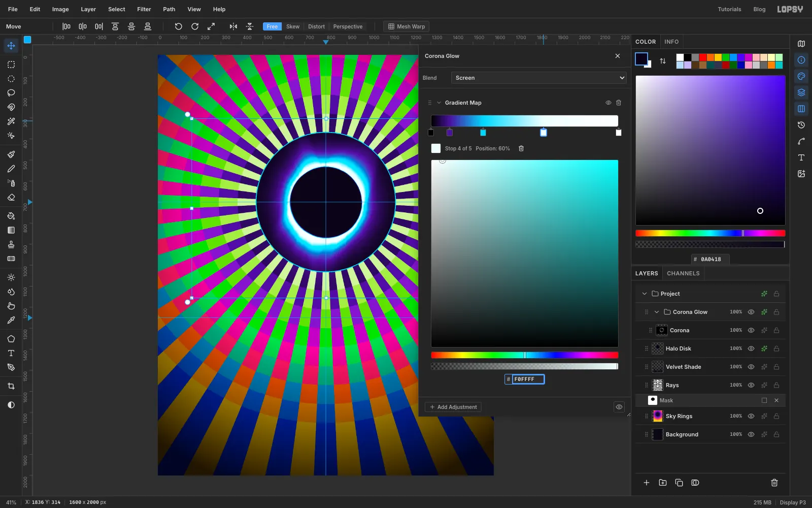Image resolution: width=812 pixels, height=508 pixels.
Task: Click the hue slider in Corona Glow panel
Action: (525, 355)
